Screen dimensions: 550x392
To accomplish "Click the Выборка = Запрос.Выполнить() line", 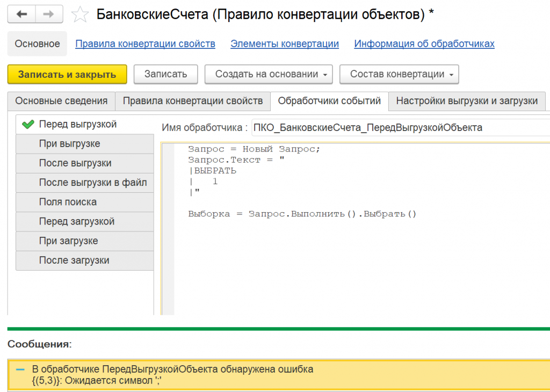I will point(302,214).
